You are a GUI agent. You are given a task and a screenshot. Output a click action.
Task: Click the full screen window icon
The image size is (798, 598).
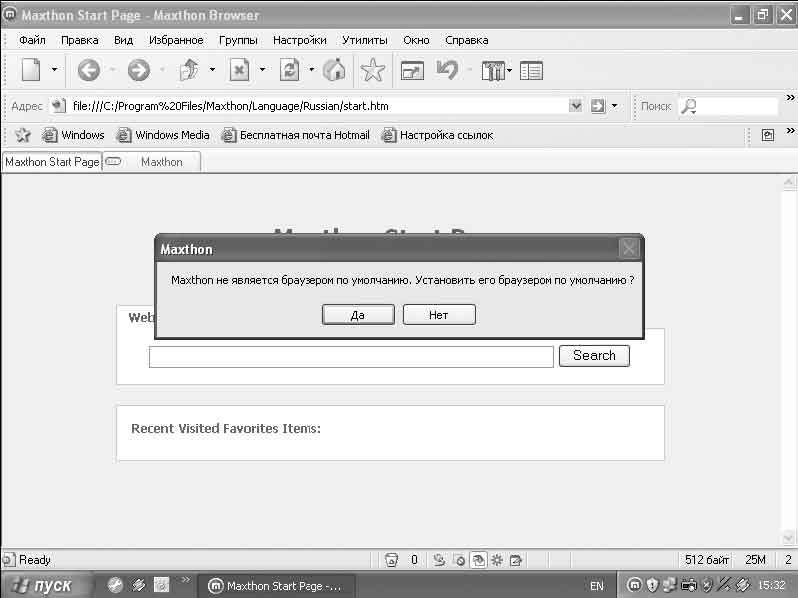click(x=412, y=71)
